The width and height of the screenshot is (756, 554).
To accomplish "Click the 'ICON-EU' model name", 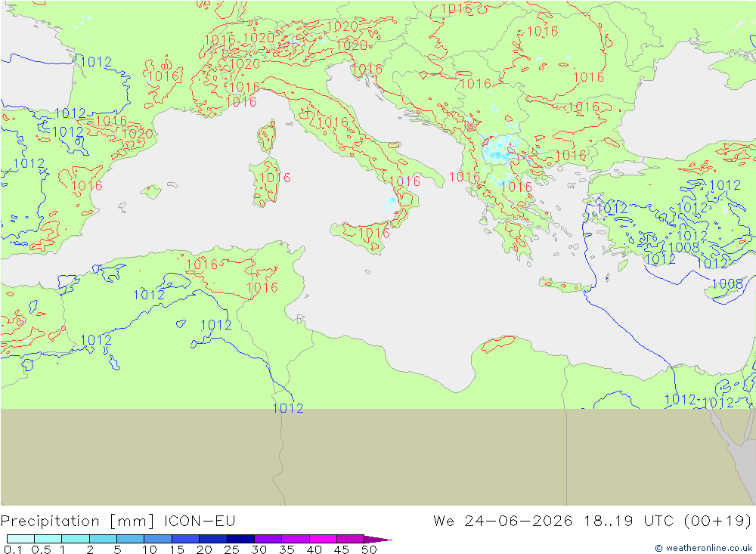I will 200,522.
